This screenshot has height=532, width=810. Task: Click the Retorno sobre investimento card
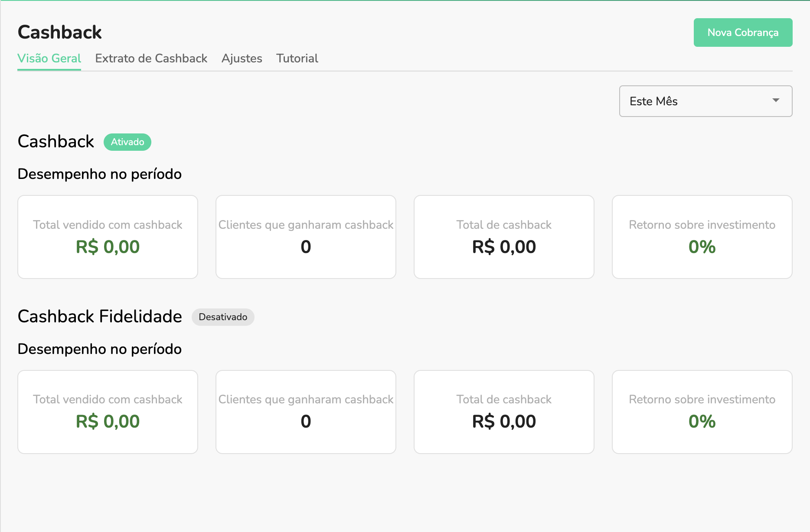point(702,237)
